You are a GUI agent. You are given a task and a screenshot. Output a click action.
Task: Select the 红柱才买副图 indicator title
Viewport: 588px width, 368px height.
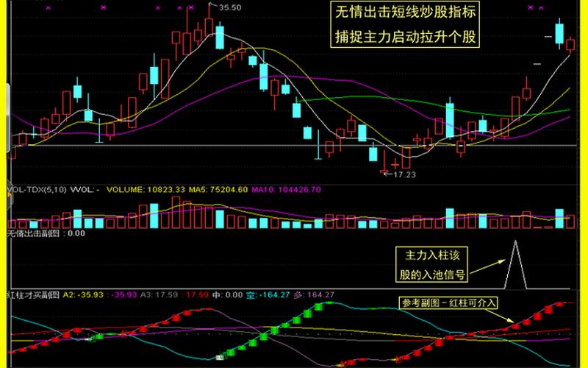click(x=34, y=295)
